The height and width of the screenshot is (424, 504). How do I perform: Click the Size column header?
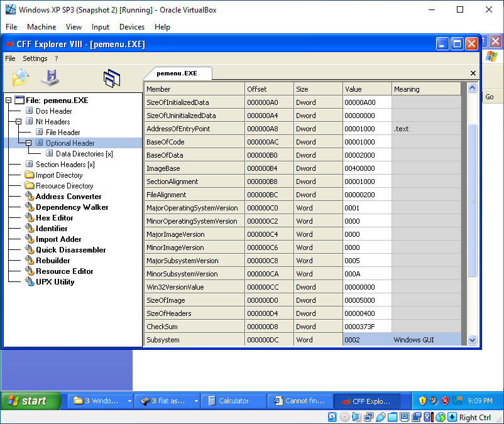pyautogui.click(x=318, y=89)
